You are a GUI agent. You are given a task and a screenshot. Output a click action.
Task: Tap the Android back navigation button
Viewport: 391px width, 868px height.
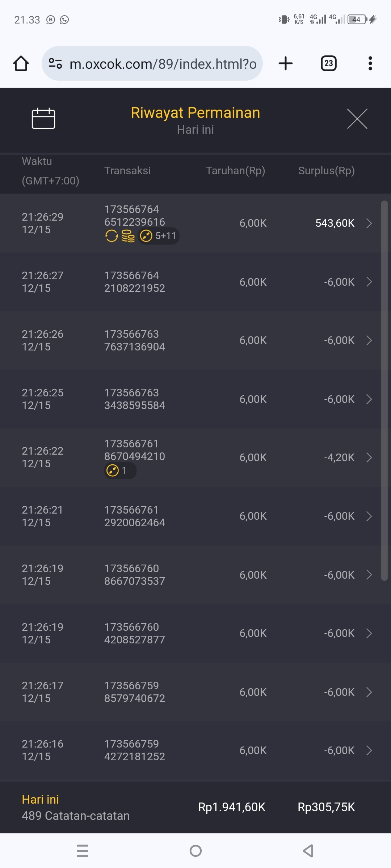pos(308,851)
